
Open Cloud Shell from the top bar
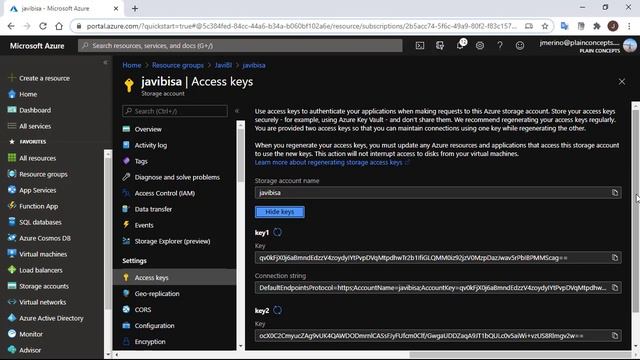(x=420, y=46)
